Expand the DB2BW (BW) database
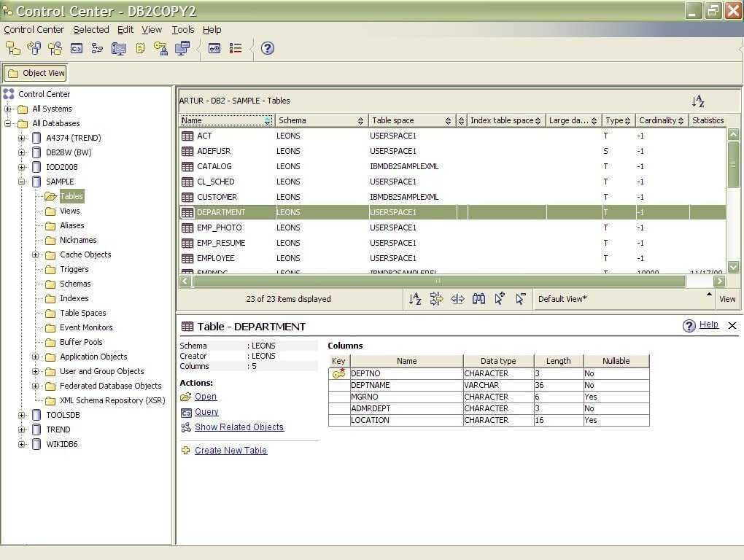The height and width of the screenshot is (560, 744). click(x=21, y=152)
